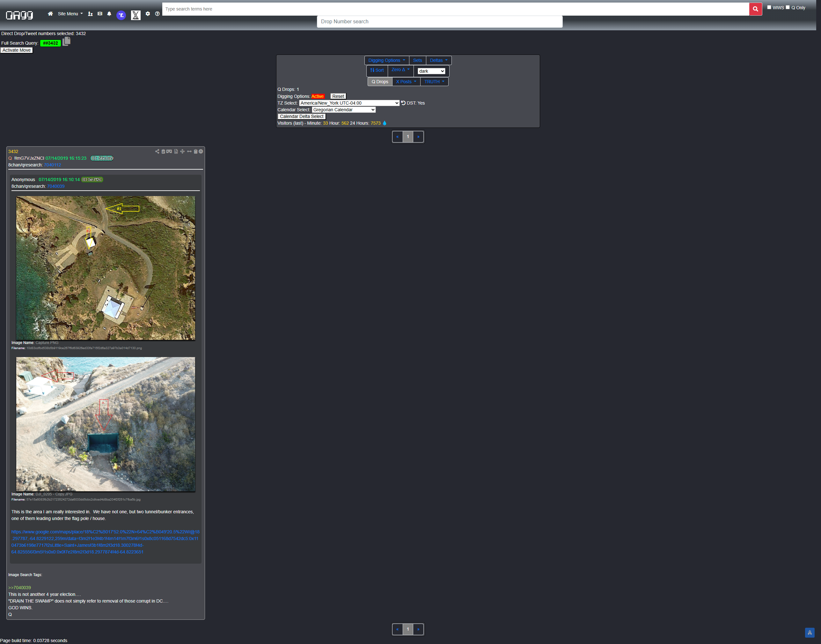Click the Reset digging options button
The image size is (821, 644).
point(338,97)
